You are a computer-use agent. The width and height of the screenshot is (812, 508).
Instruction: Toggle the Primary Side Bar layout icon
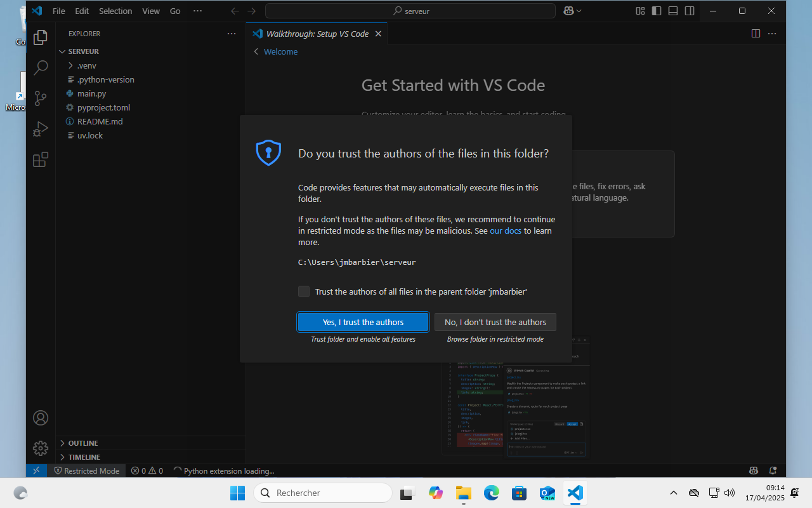[657, 11]
